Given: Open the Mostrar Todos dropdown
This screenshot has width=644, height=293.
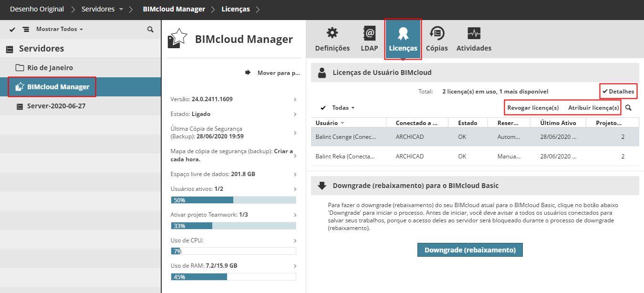Looking at the screenshot, I should pos(60,30).
